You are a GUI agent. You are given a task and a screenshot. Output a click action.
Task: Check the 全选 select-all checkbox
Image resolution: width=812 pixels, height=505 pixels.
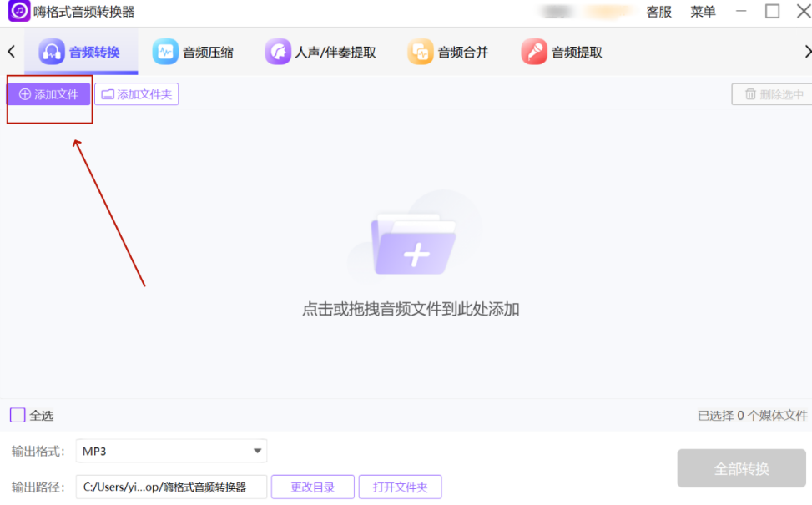click(x=17, y=416)
